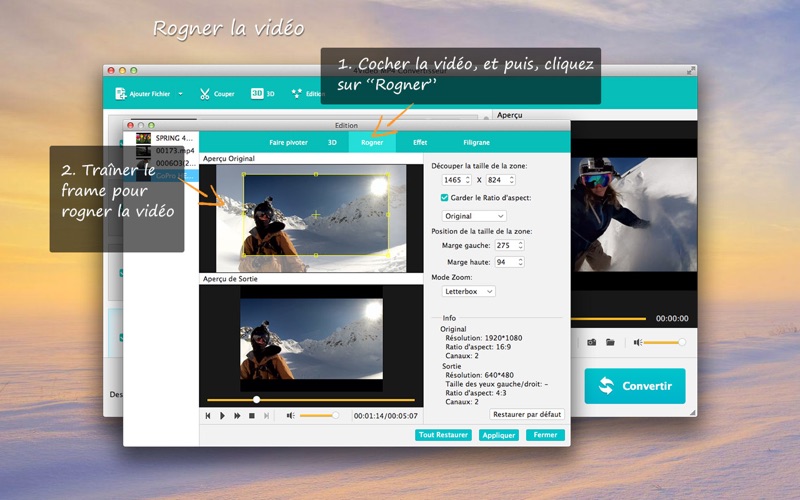800x500 pixels.
Task: Click the 00:01:14/00:05:07 time display
Action: click(386, 416)
